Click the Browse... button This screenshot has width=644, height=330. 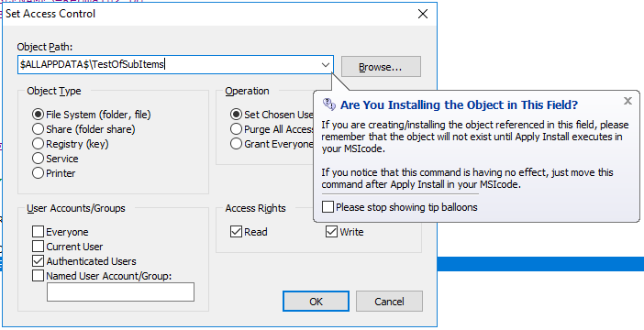(381, 67)
